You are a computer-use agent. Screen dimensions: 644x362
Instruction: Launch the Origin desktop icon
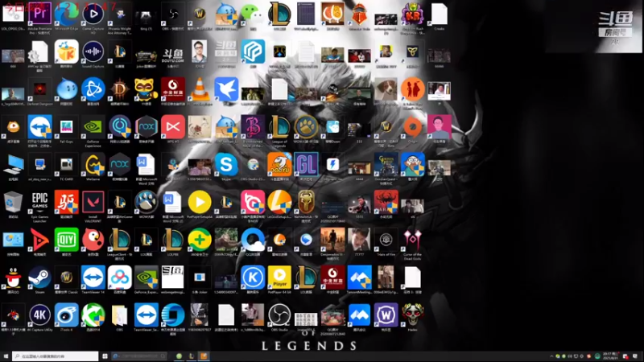tap(412, 127)
